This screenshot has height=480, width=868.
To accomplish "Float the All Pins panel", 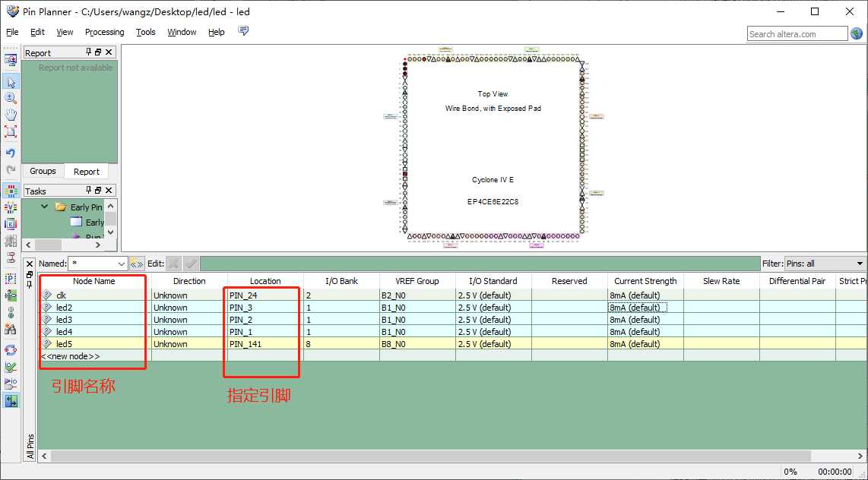I will click(30, 274).
